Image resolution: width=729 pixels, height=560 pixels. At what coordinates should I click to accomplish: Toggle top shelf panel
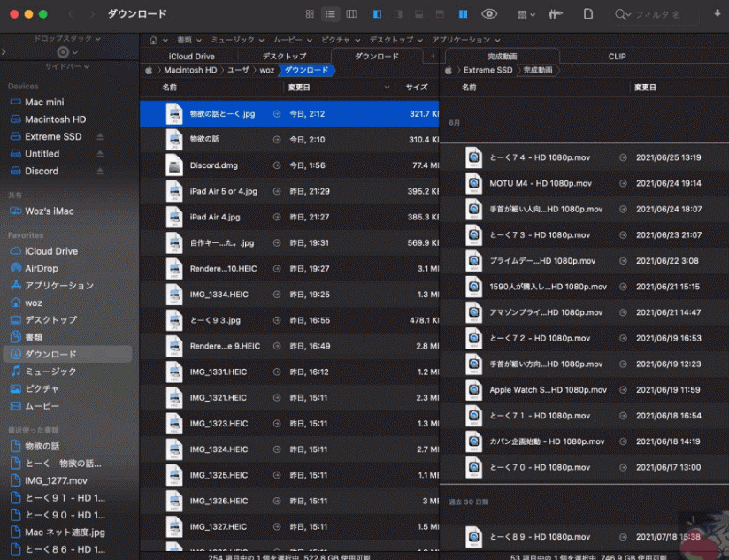click(x=440, y=14)
